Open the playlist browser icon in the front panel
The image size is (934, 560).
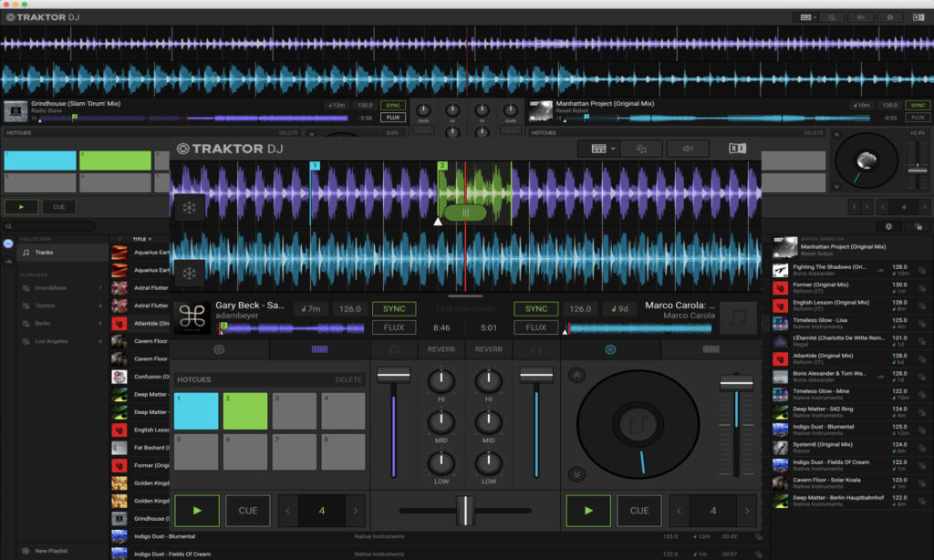(x=641, y=149)
